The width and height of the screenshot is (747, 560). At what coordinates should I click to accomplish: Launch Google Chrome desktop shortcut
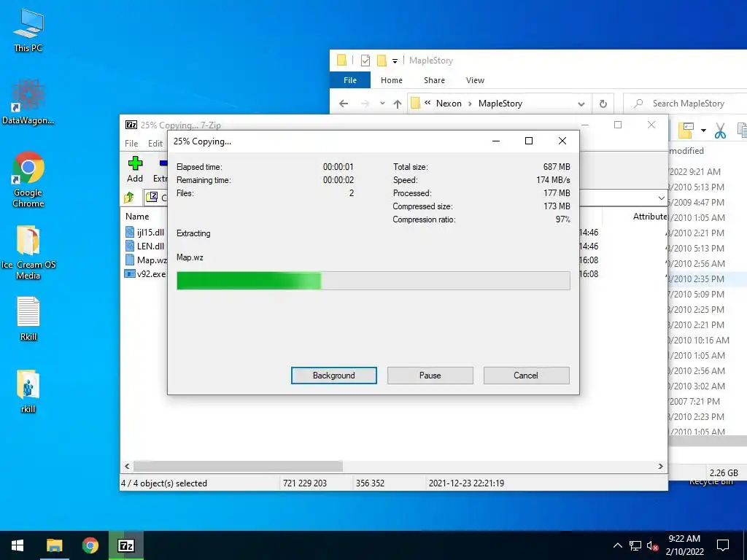(28, 179)
